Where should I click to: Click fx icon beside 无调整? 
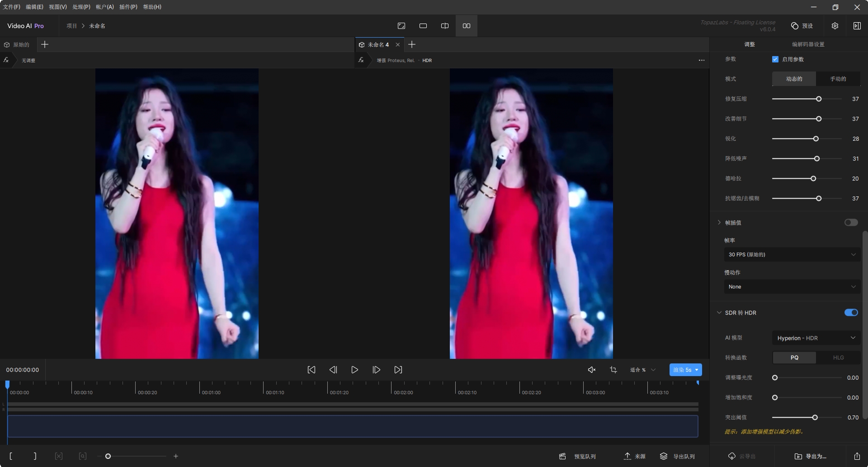point(6,60)
